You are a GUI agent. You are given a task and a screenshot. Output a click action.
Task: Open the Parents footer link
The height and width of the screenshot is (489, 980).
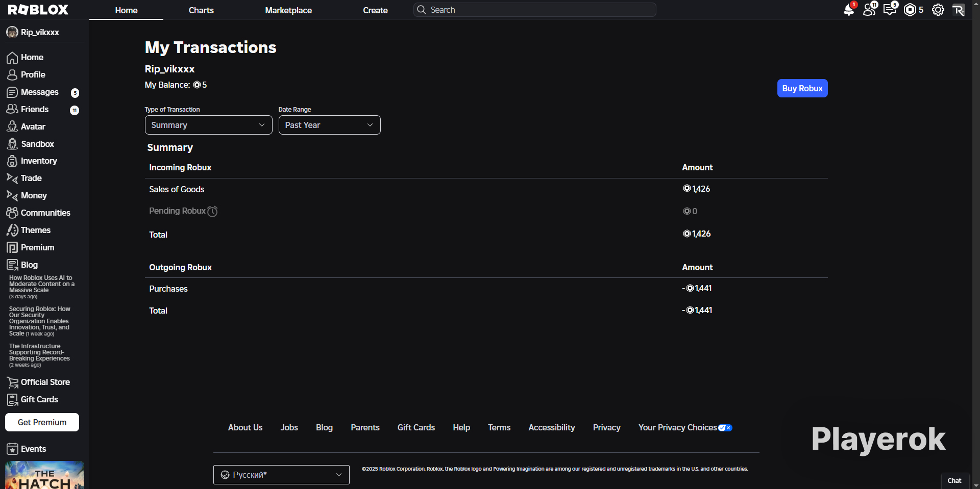pyautogui.click(x=365, y=428)
